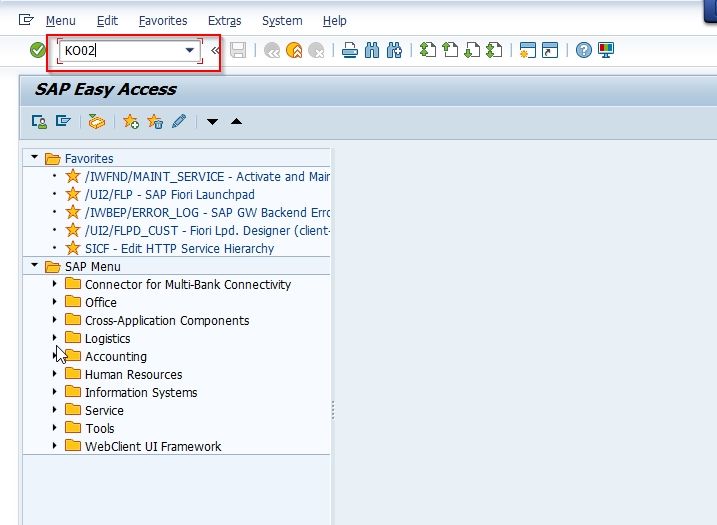Click the Last Page icon
This screenshot has height=525, width=717.
click(x=494, y=50)
